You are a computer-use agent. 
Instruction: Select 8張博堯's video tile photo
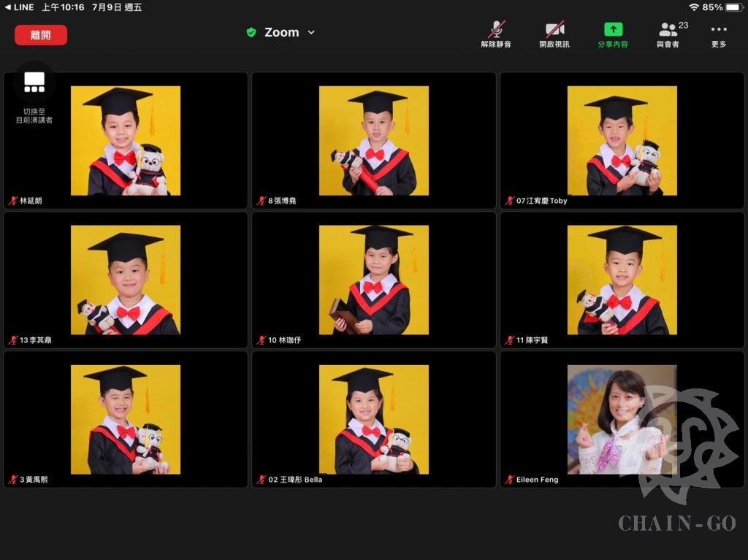coord(374,141)
